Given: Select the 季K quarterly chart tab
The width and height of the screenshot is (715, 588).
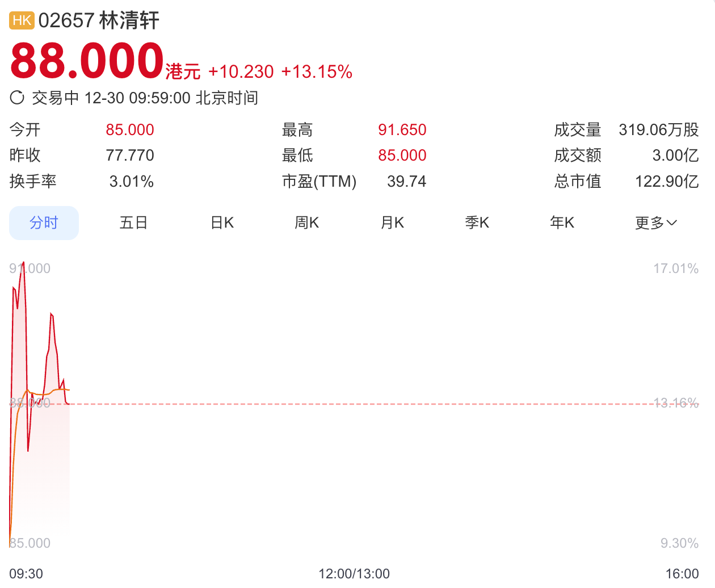Looking at the screenshot, I should point(477,222).
